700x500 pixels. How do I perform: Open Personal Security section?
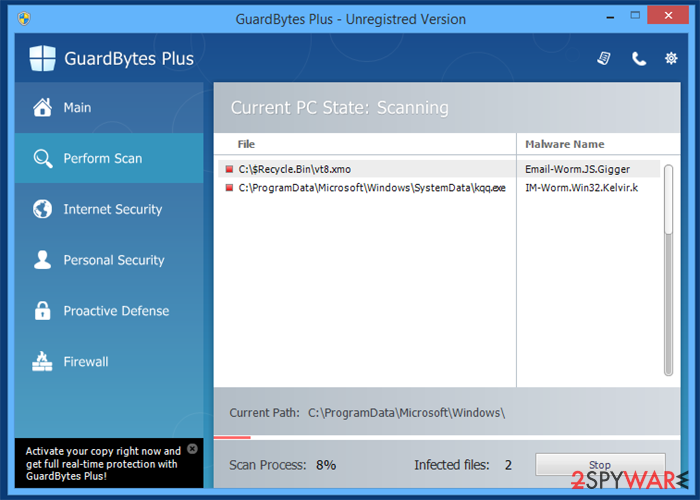point(109,260)
